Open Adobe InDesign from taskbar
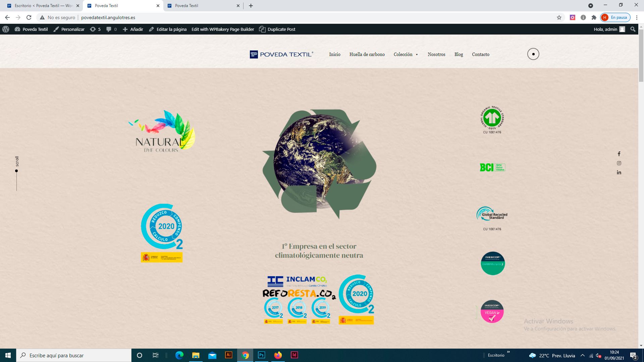Viewport: 644px width, 362px height. click(294, 355)
